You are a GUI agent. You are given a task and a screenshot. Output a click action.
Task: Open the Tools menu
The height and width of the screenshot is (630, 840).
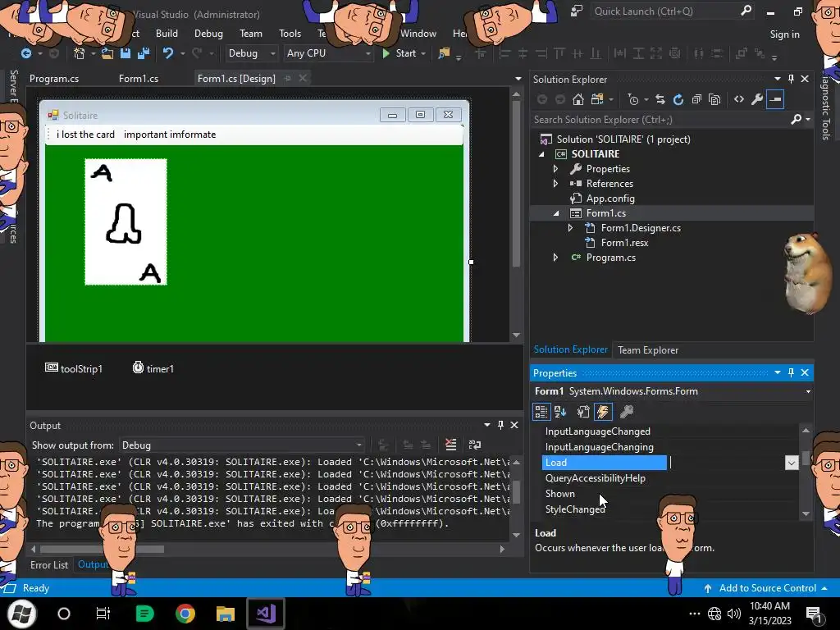pos(290,33)
